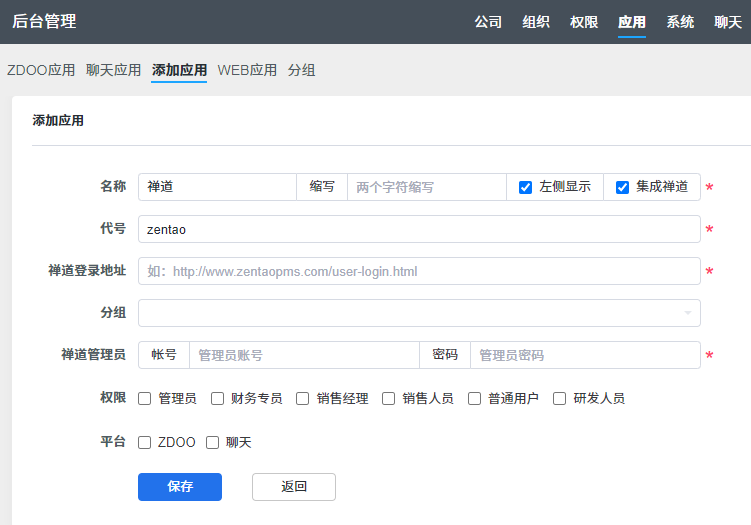Image resolution: width=751 pixels, height=525 pixels.
Task: Open the WEB应用 tab
Action: click(x=247, y=70)
